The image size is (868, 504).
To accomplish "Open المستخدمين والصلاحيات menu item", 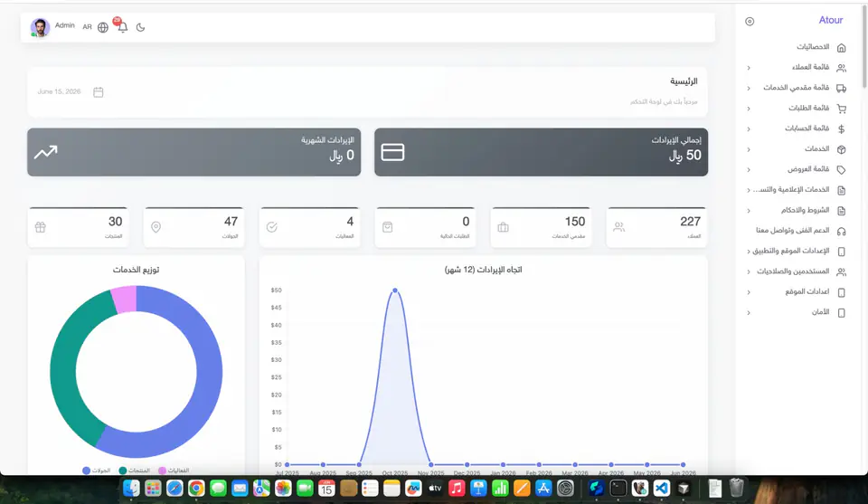I will (793, 272).
